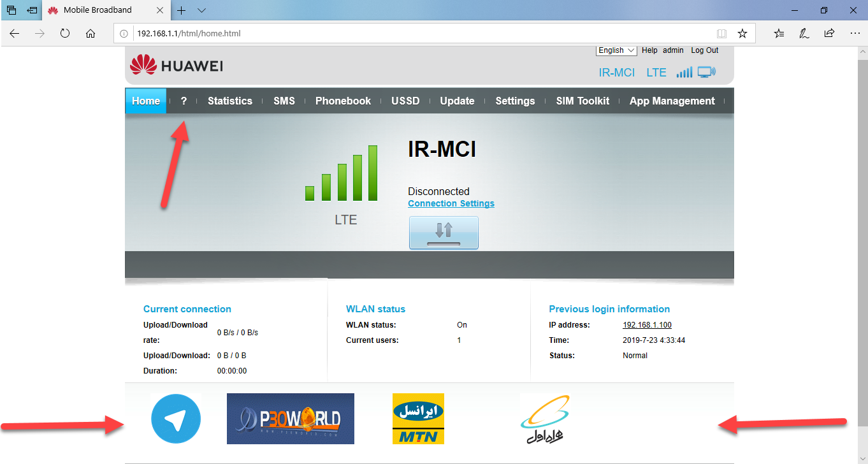
Task: Open the SIM Toolkit menu
Action: click(x=582, y=101)
